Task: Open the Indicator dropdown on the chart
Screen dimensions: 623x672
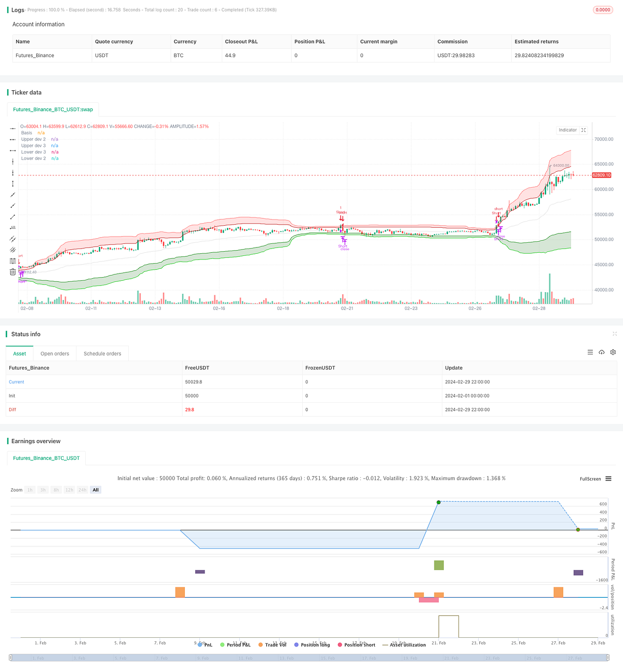Action: [x=567, y=130]
